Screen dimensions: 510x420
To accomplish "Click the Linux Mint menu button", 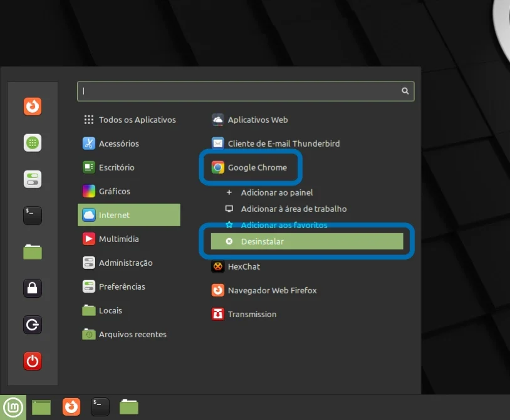I will [13, 407].
